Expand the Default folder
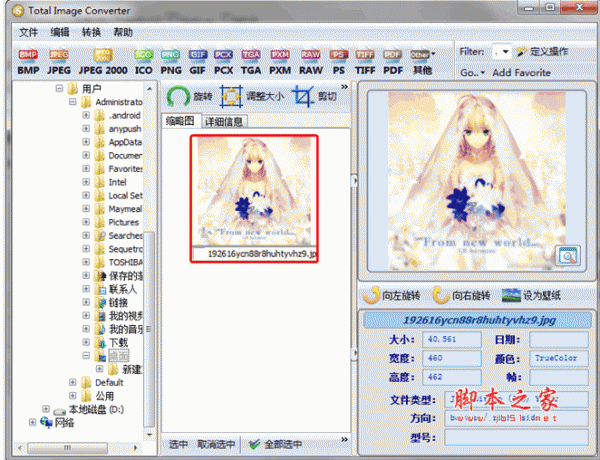Image resolution: width=600 pixels, height=460 pixels. point(72,382)
